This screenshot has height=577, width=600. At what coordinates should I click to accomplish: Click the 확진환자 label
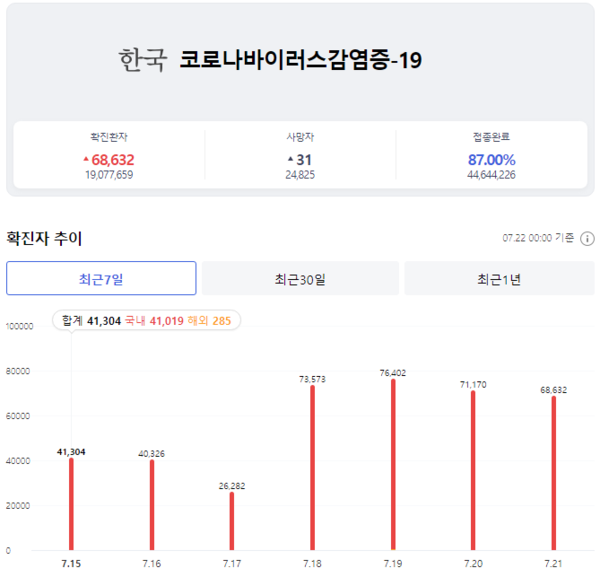(x=109, y=137)
